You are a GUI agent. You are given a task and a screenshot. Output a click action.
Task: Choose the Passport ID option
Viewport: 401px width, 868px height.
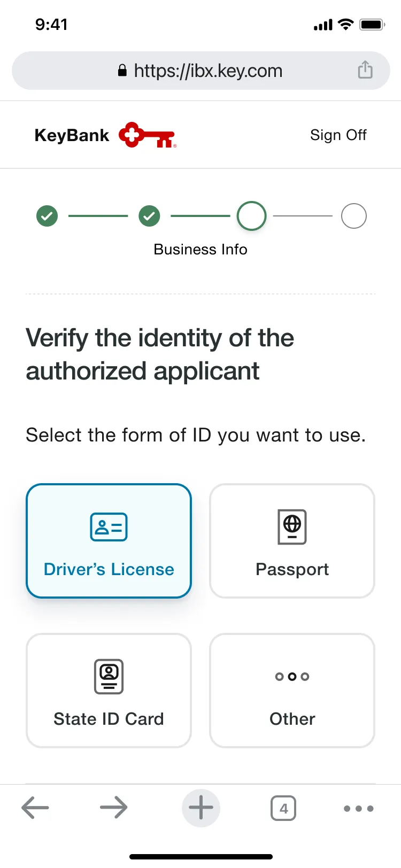(292, 541)
